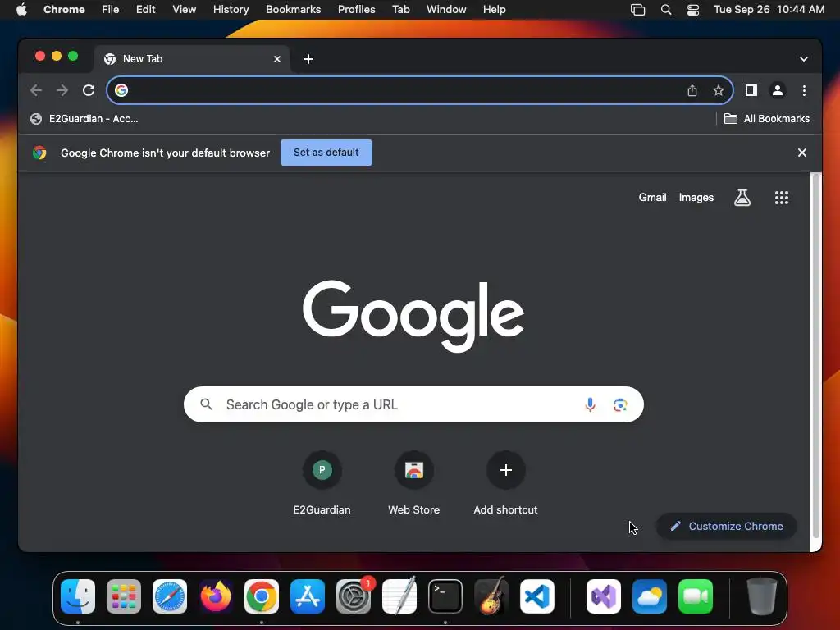Open the E2Guardian shortcut tile
This screenshot has height=630, width=840.
(x=322, y=484)
